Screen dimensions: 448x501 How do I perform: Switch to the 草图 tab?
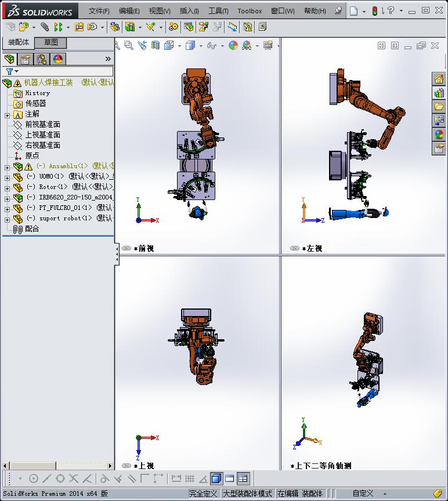pos(50,42)
